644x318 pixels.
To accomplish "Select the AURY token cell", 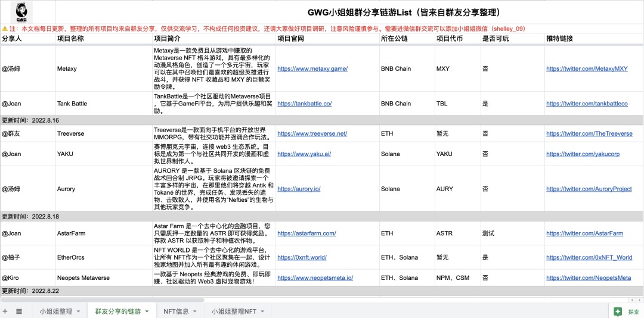I will [457, 189].
